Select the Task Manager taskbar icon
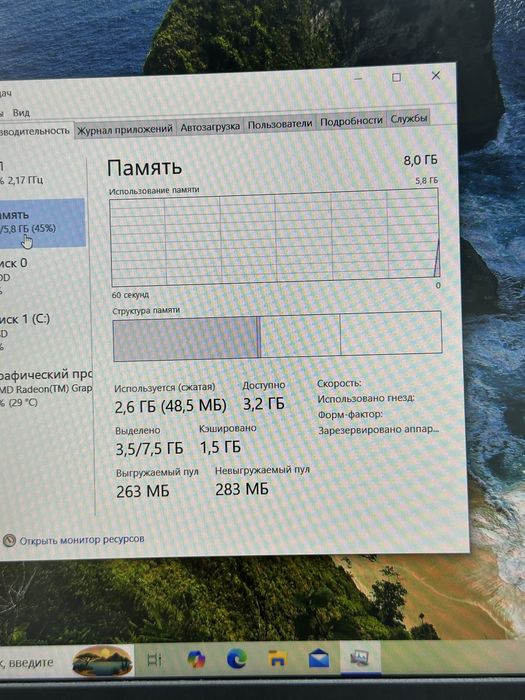This screenshot has height=700, width=525. (359, 657)
